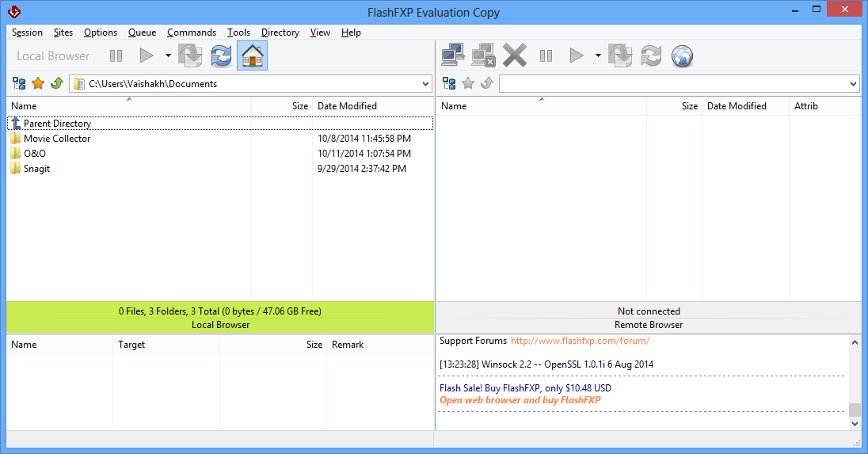Open the Options menu

coord(101,32)
